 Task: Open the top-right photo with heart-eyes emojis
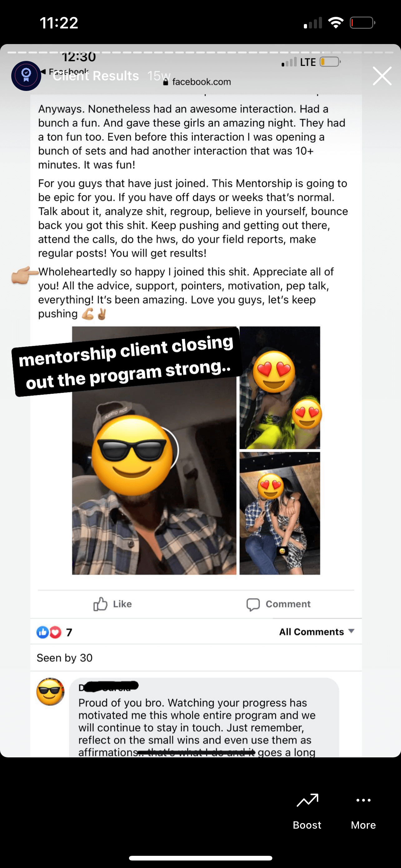280,387
